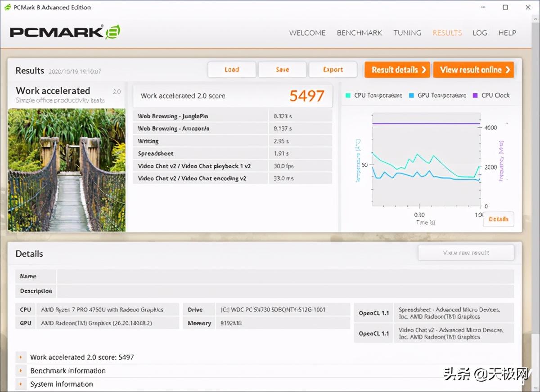Click the 0.323 s value
This screenshot has width=540, height=392.
tap(283, 116)
